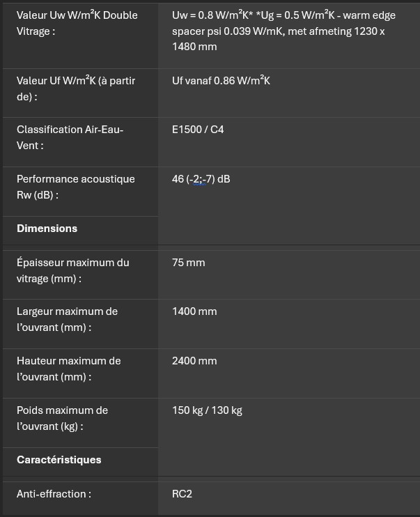Select the 'Anti-effraction' label
This screenshot has height=517, width=420.
click(x=54, y=494)
